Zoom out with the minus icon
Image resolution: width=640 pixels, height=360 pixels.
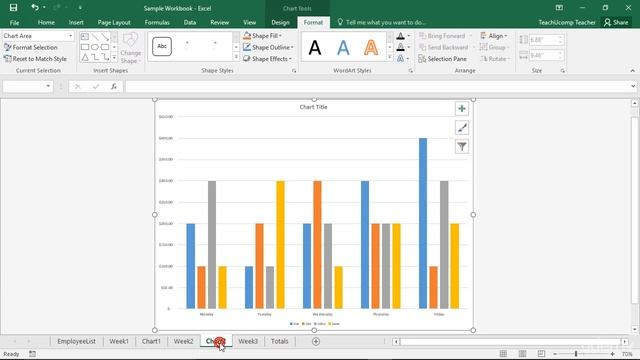click(x=555, y=354)
